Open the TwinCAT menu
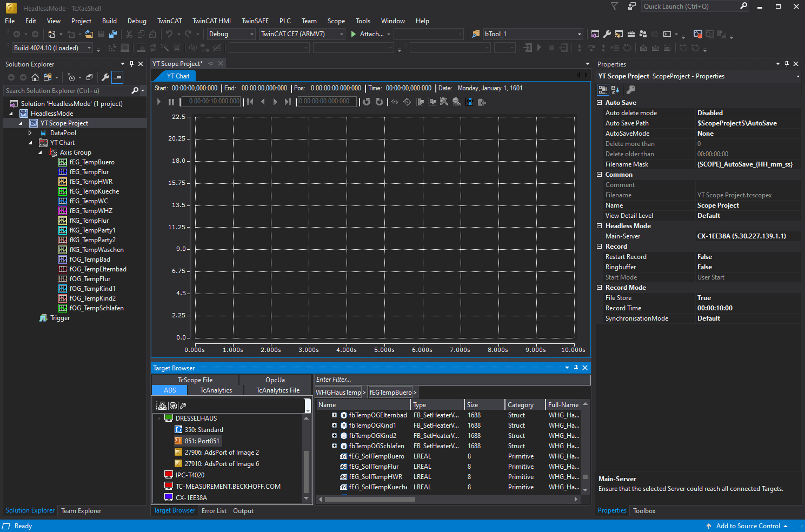 (x=169, y=21)
